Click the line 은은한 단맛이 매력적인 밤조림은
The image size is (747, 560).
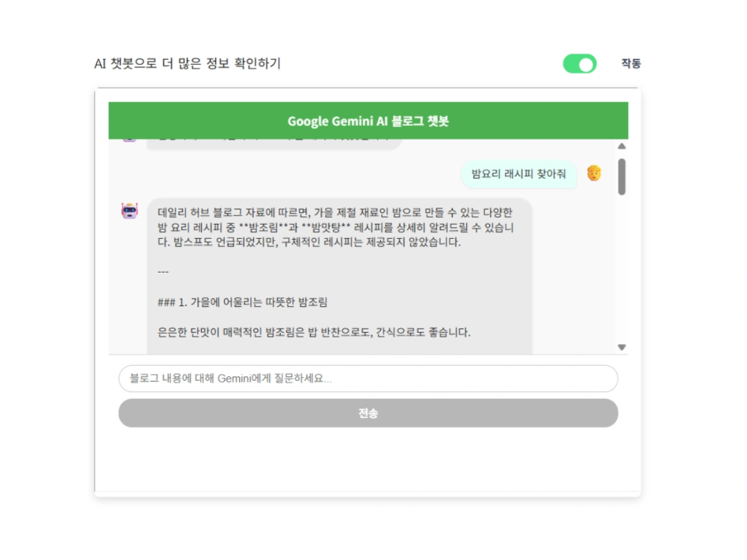[314, 332]
